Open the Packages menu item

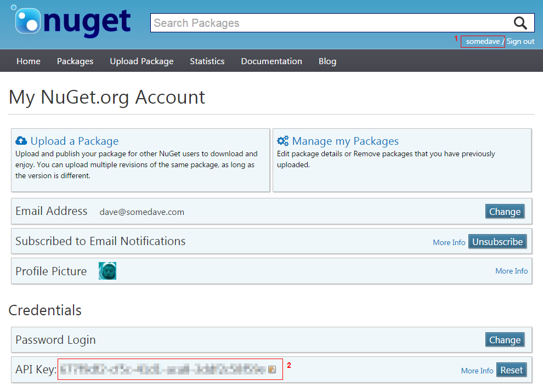pyautogui.click(x=75, y=61)
